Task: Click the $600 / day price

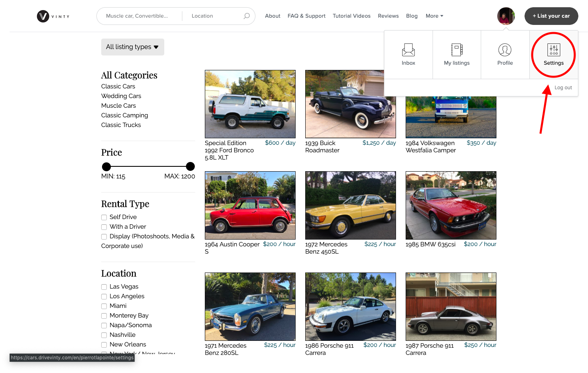Action: click(280, 143)
